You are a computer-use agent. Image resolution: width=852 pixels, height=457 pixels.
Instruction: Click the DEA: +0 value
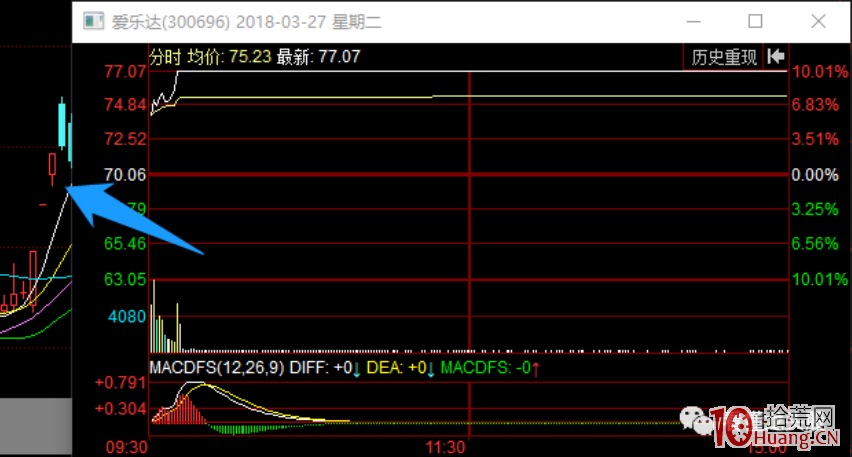pyautogui.click(x=400, y=368)
